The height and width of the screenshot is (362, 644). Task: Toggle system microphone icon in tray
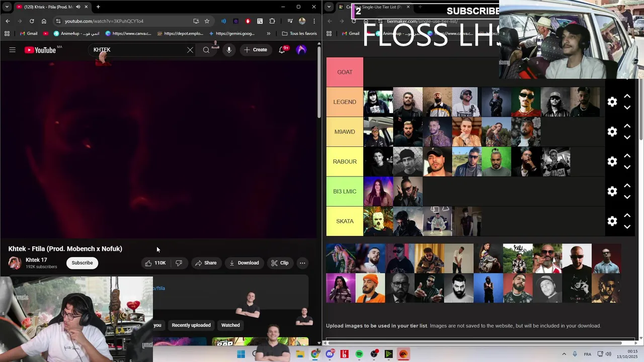[x=575, y=354]
